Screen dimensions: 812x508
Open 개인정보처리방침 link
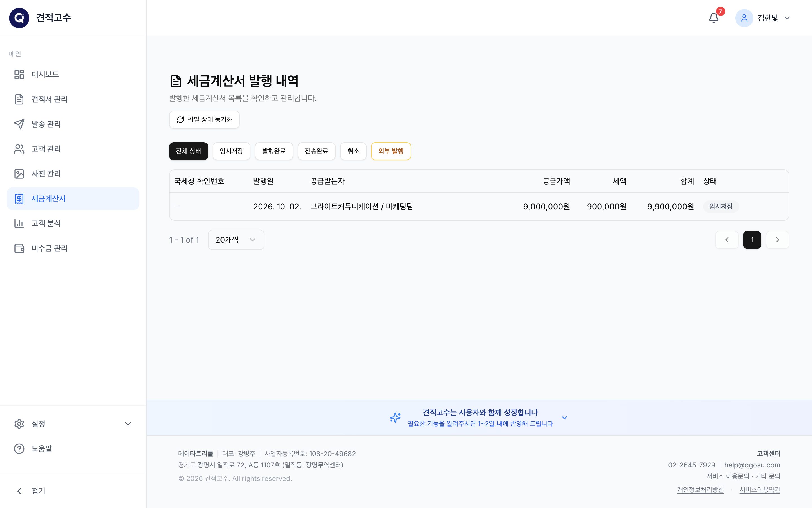point(700,490)
